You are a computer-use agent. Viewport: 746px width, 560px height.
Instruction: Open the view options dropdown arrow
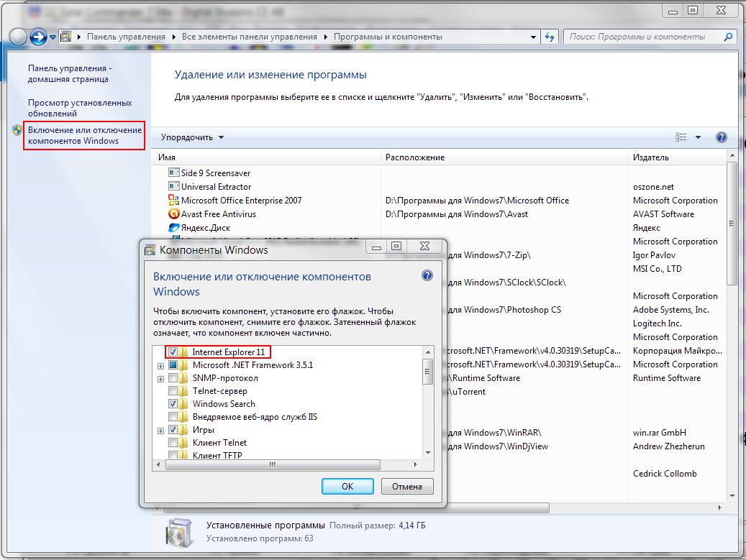coord(698,137)
